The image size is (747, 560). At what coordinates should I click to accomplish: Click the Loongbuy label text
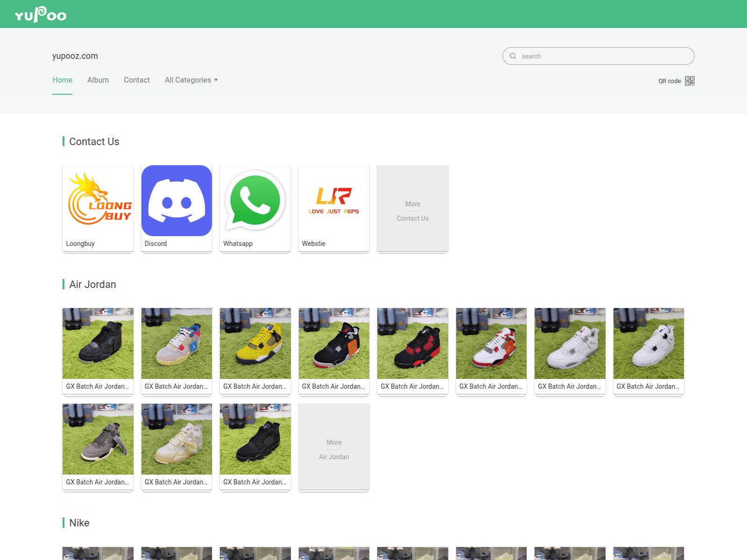point(80,244)
